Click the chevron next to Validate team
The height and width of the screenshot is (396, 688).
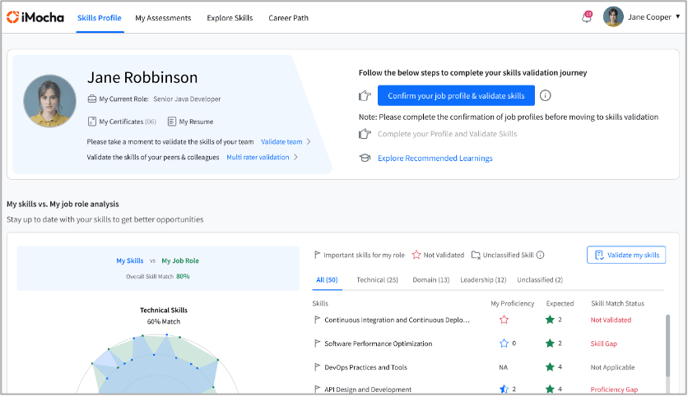[308, 142]
